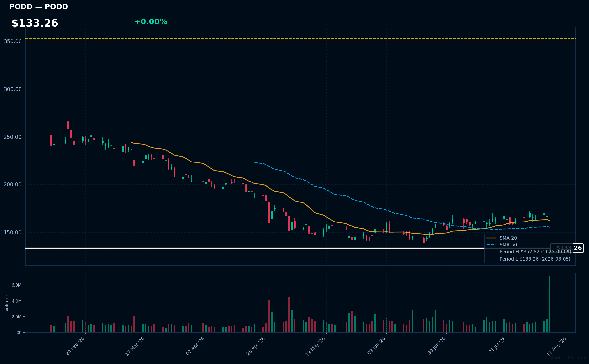Click the 17 Mar '26 date label
The width and height of the screenshot is (589, 364).
coord(135,346)
